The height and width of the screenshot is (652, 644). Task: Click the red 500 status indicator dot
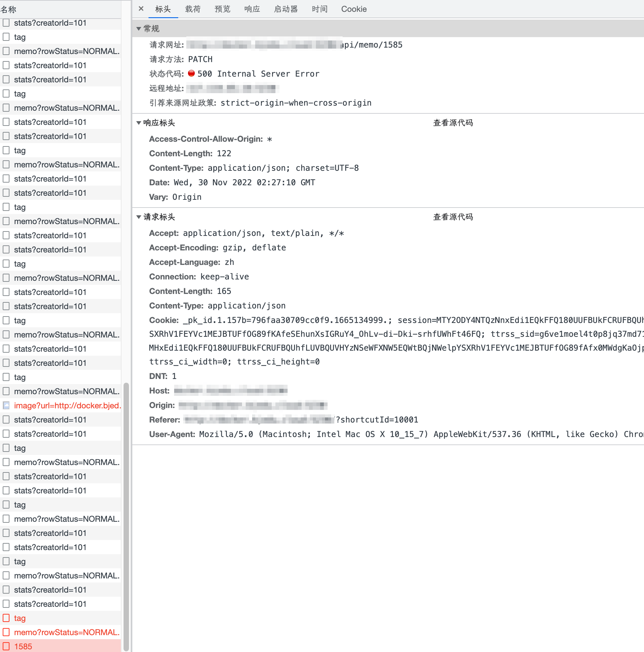(x=191, y=73)
